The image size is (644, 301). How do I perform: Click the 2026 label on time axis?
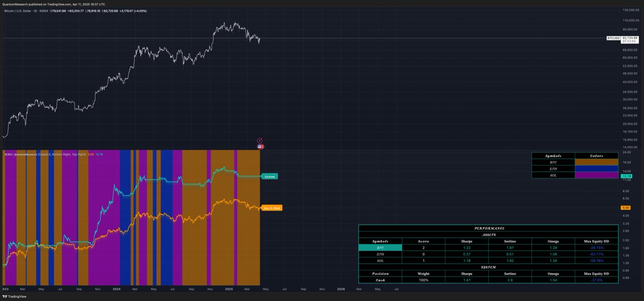pyautogui.click(x=341, y=289)
